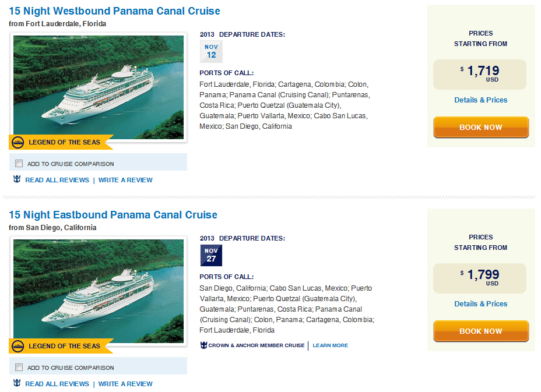Open 15 Night Westbound Panama Canal Cruise title
541x392 pixels.
(114, 11)
